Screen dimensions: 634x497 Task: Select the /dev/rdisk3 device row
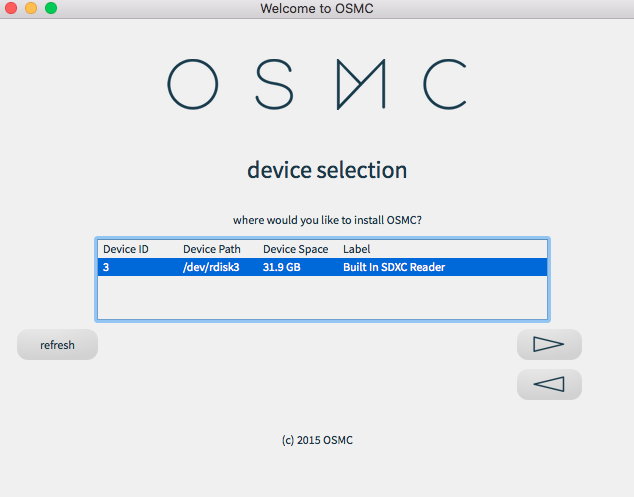322,267
